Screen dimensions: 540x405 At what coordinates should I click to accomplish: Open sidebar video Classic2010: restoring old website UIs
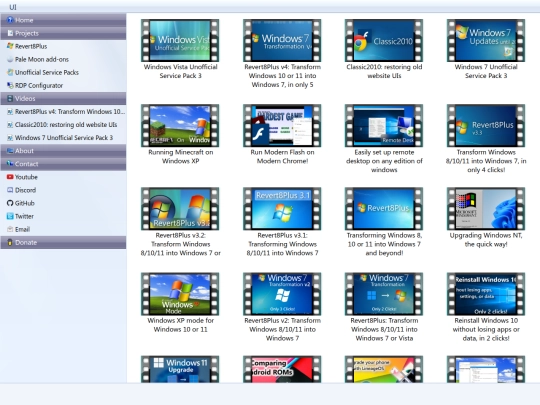pyautogui.click(x=66, y=125)
